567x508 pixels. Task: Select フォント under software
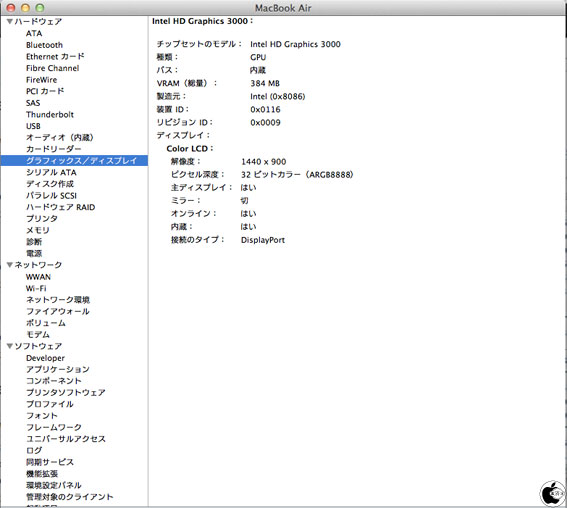tap(42, 416)
